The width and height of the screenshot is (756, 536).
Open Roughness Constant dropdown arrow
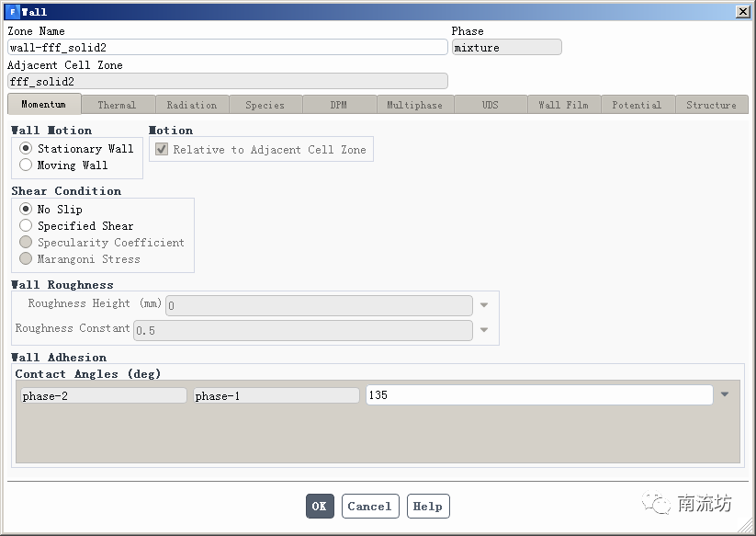pos(484,330)
